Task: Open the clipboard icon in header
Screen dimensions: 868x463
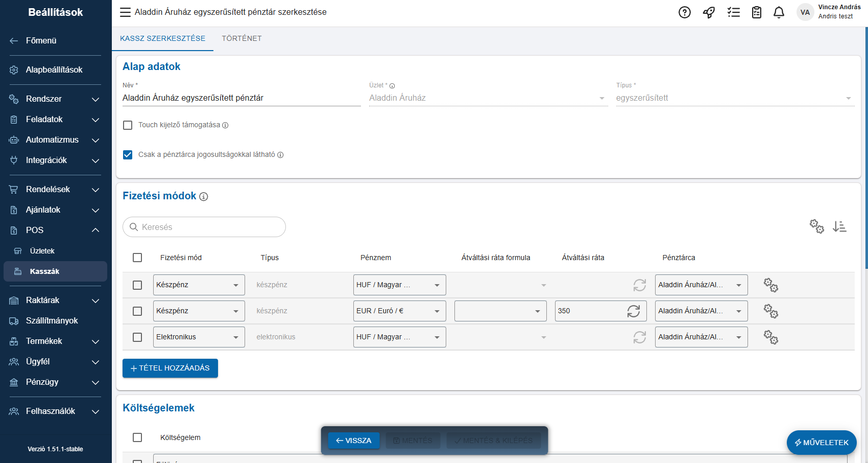Action: point(757,12)
